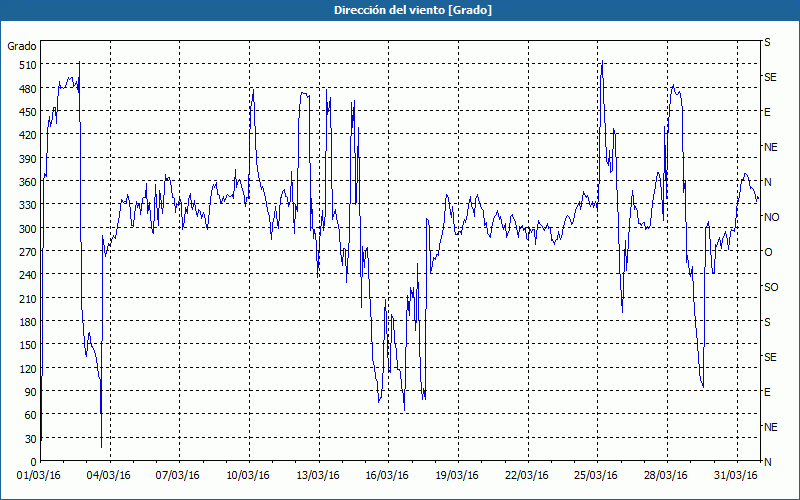Image resolution: width=800 pixels, height=500 pixels.
Task: Select the 16/03/16 date on the x-axis
Action: [x=387, y=476]
